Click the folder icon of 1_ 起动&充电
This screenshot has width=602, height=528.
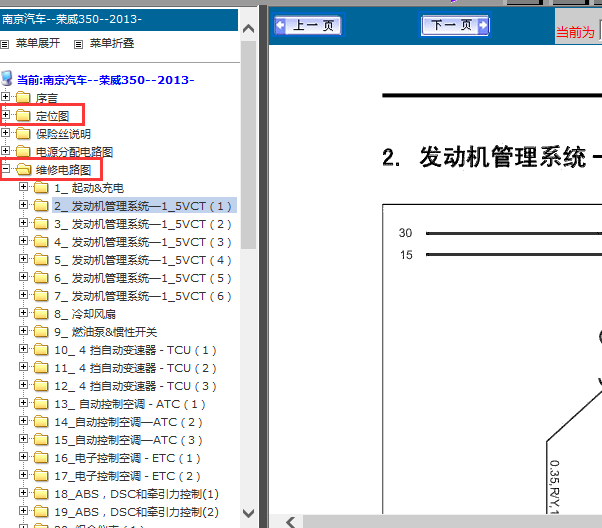(x=41, y=187)
